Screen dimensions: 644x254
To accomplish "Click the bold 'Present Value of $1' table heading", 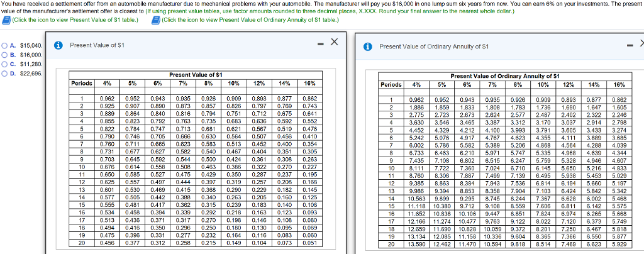I will [x=196, y=75].
